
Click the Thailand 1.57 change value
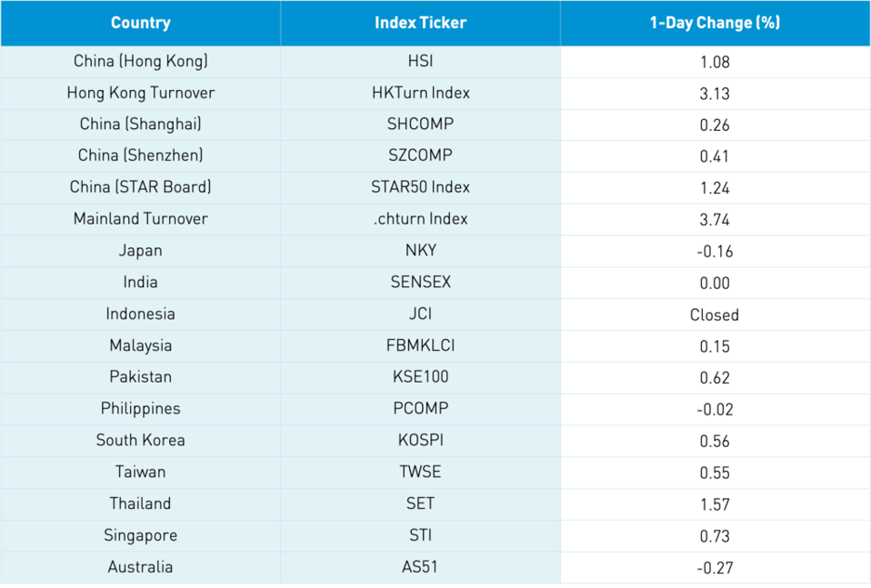click(x=715, y=504)
